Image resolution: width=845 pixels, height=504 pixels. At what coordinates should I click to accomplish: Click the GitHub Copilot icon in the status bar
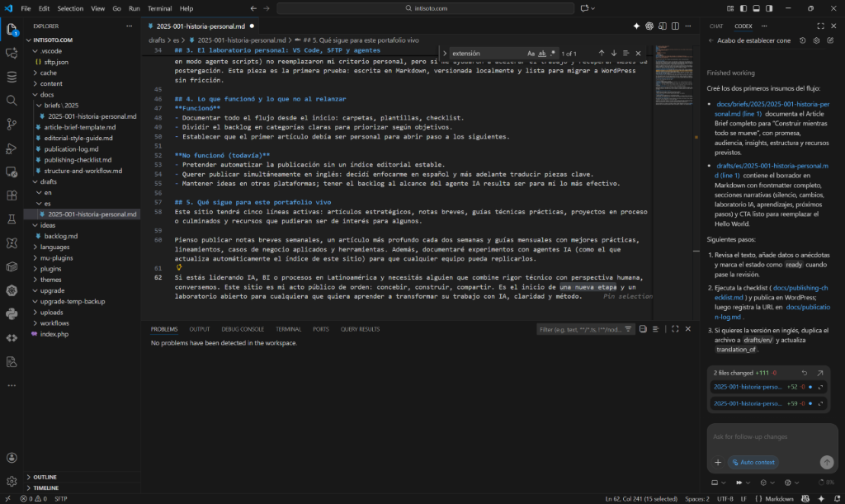(806, 498)
